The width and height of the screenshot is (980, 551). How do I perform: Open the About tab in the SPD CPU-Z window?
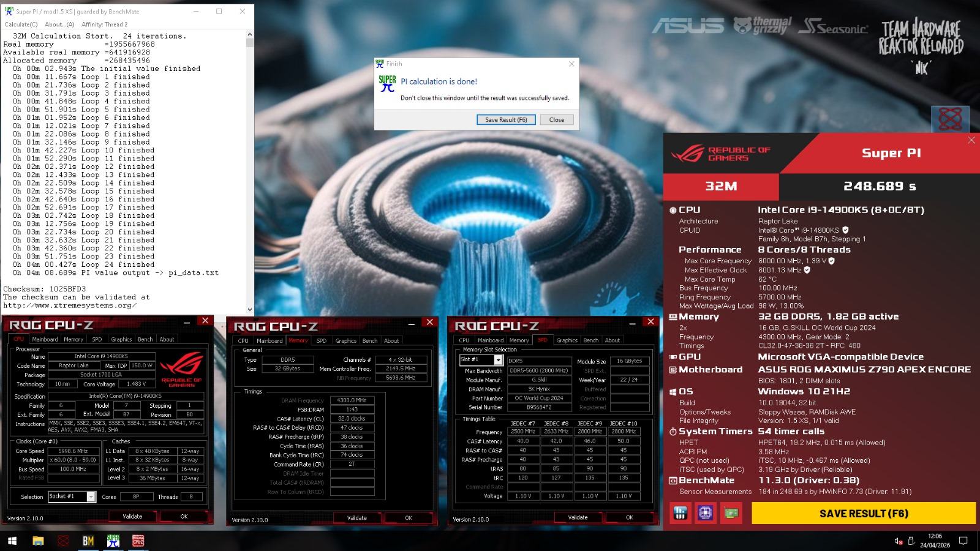point(612,340)
